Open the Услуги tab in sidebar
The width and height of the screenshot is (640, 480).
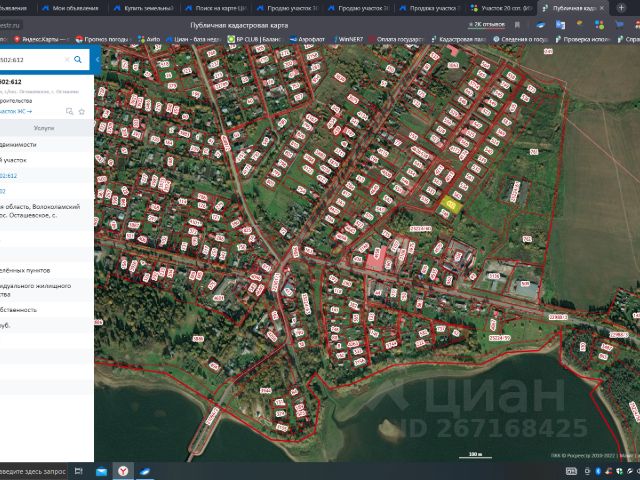(x=44, y=128)
